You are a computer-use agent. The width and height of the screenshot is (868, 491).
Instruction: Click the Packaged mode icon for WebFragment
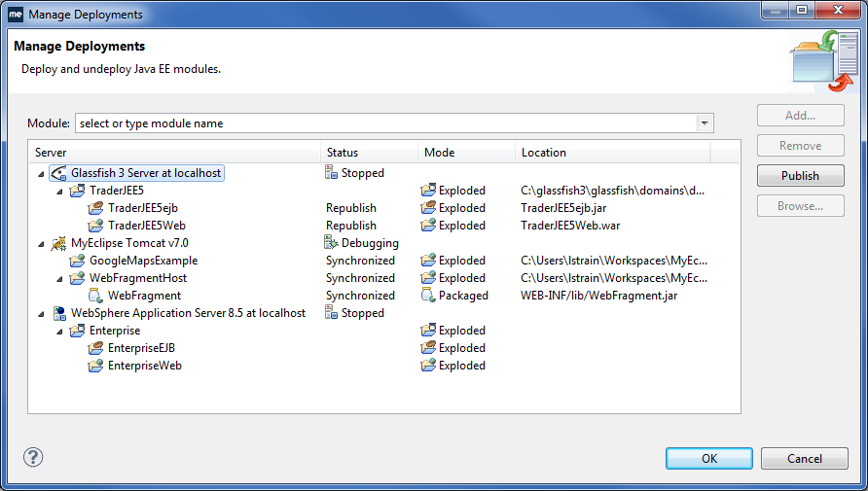pyautogui.click(x=427, y=296)
